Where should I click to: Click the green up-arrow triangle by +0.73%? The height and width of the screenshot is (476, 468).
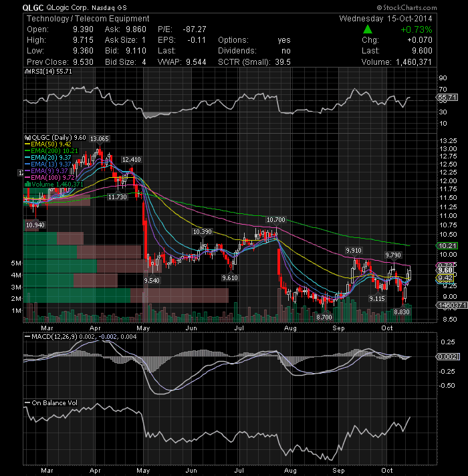pos(368,29)
